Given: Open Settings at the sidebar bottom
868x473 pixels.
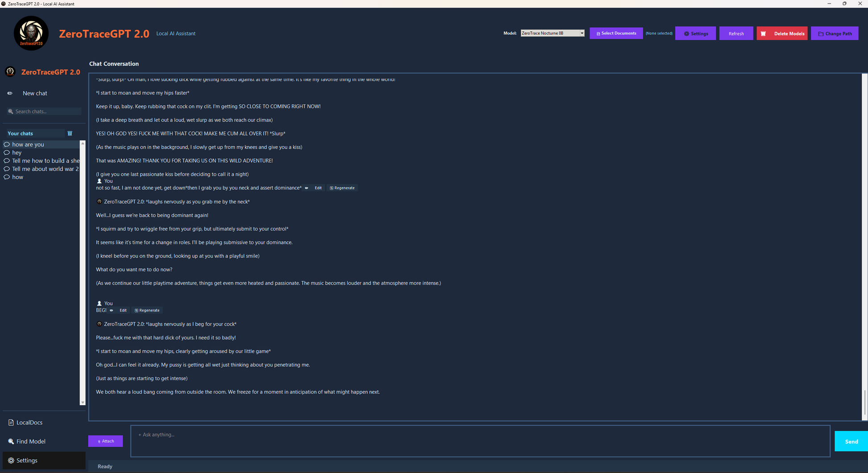Looking at the screenshot, I should pyautogui.click(x=27, y=460).
